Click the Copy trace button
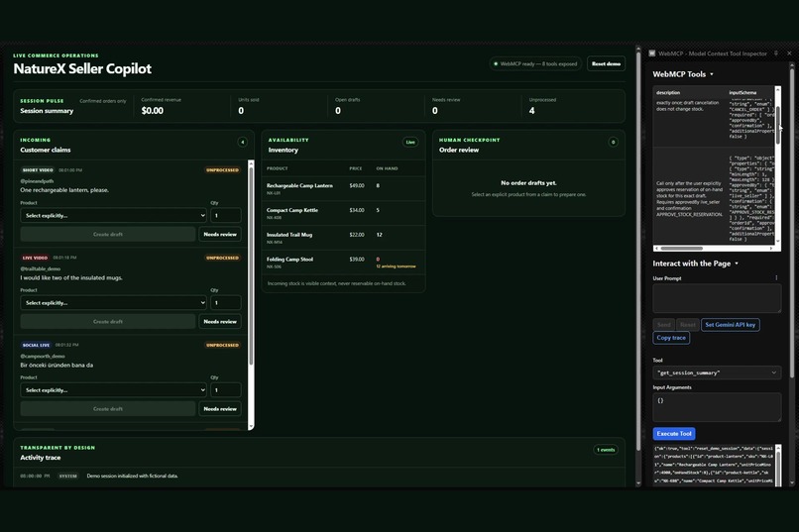This screenshot has height=532, width=799. [x=671, y=338]
